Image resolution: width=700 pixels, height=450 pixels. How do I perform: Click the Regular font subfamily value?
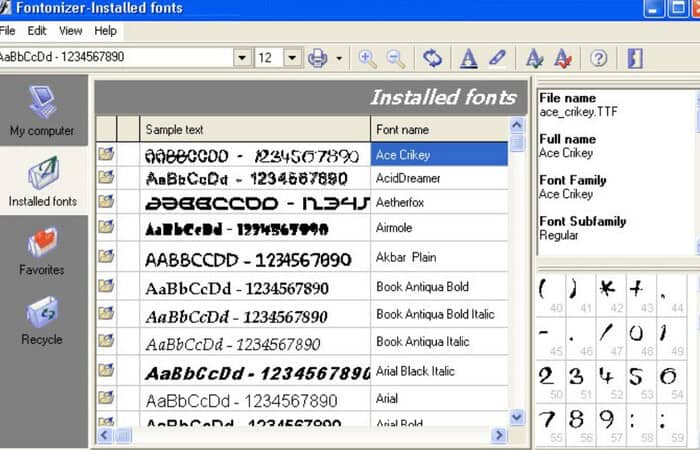[559, 235]
